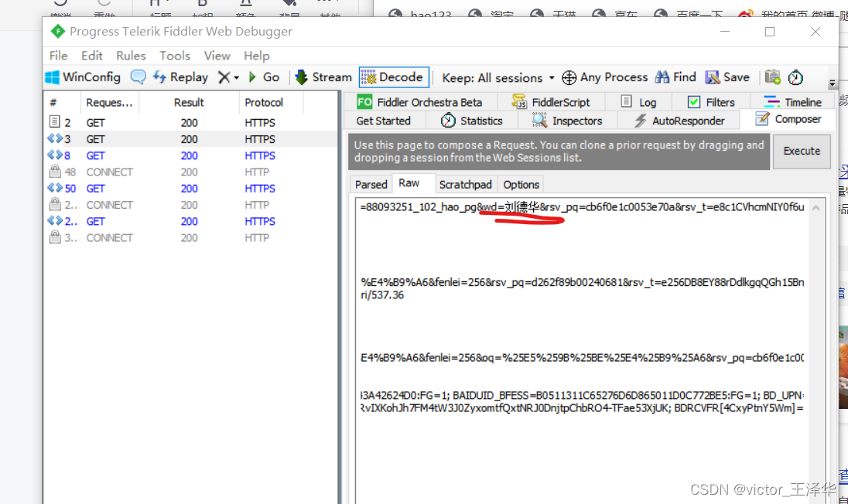
Task: Replay the selected session
Action: tap(180, 77)
